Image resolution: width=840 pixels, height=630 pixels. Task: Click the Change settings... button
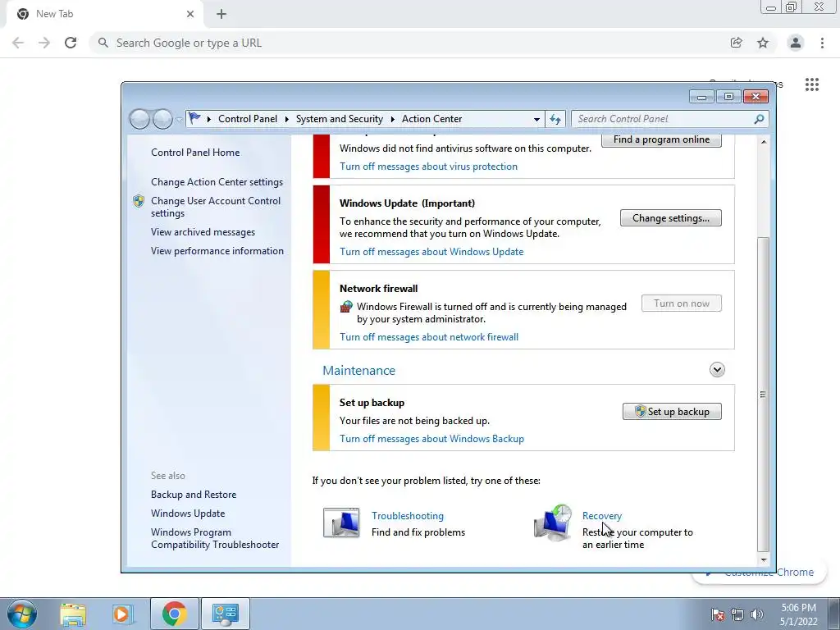click(x=671, y=218)
